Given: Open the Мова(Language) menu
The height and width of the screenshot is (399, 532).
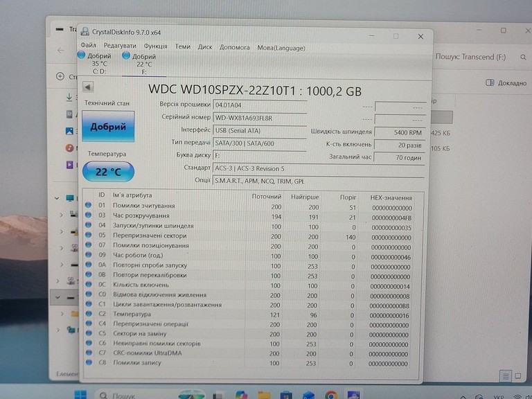Looking at the screenshot, I should [281, 48].
